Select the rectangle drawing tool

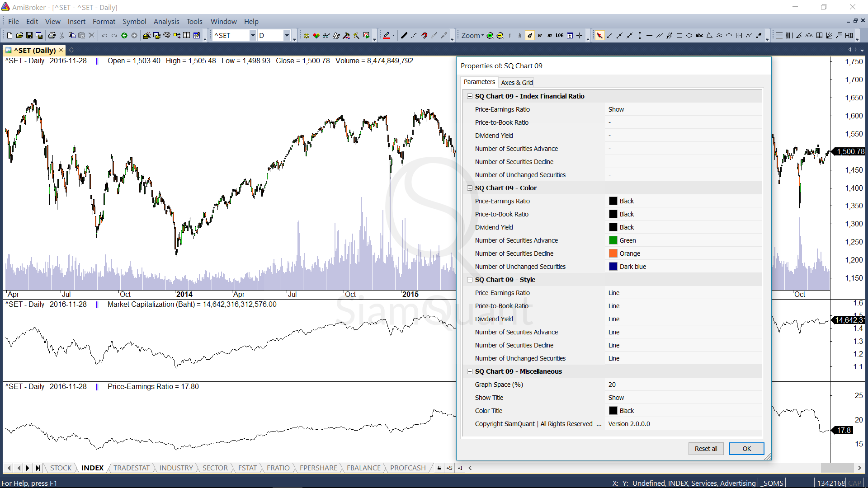(679, 35)
